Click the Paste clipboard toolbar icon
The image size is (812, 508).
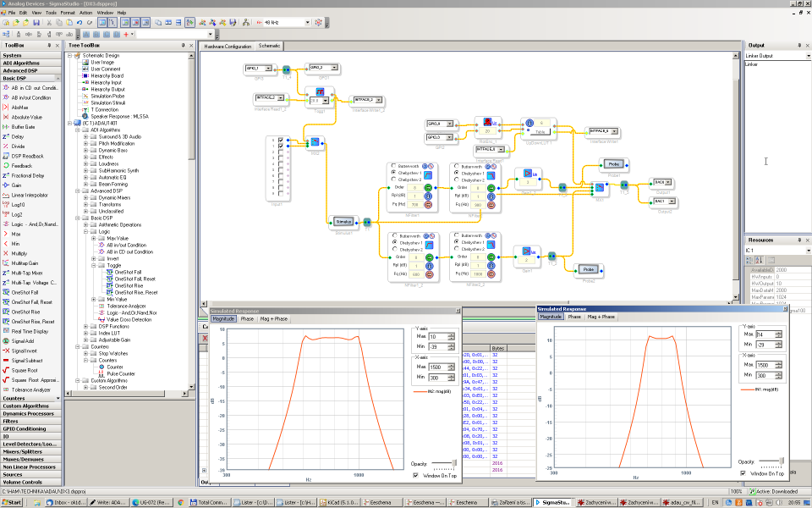69,23
